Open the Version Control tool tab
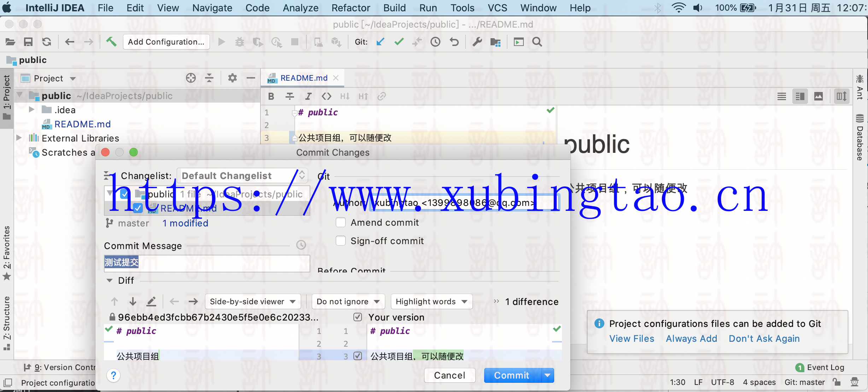This screenshot has height=392, width=868. click(59, 367)
